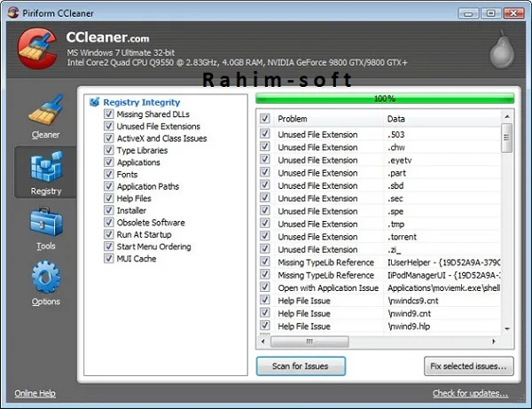Uncheck MUI Cache
This screenshot has height=409, width=532.
pyautogui.click(x=108, y=259)
